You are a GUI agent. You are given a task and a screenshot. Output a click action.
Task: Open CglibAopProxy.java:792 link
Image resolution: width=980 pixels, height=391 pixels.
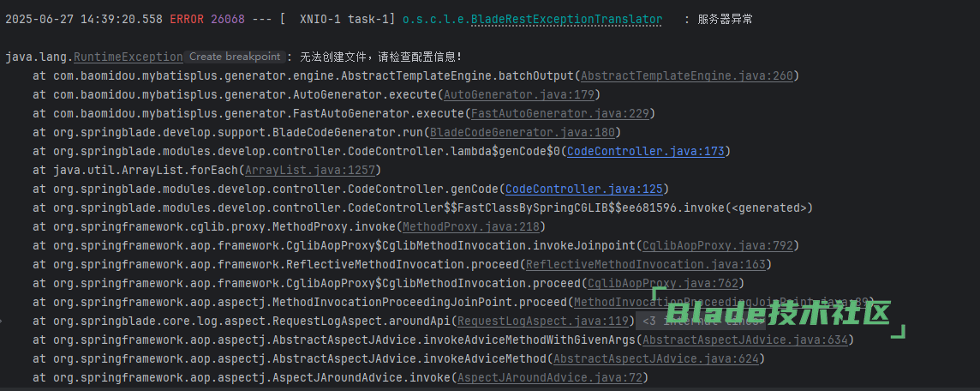coord(718,245)
